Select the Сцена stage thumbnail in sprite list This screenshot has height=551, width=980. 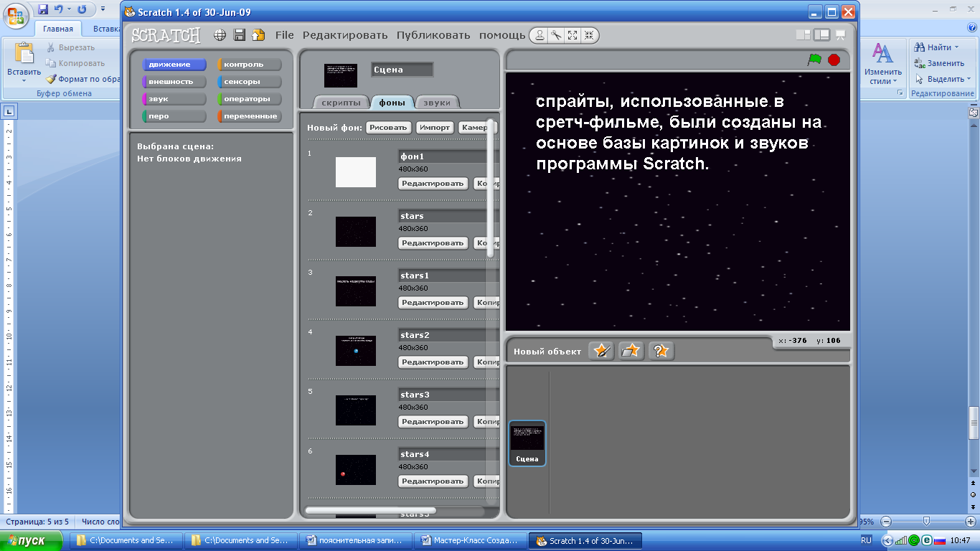coord(527,443)
